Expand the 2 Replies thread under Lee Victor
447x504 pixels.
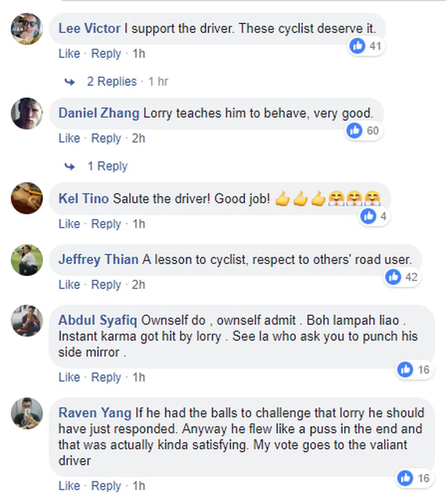tap(112, 82)
